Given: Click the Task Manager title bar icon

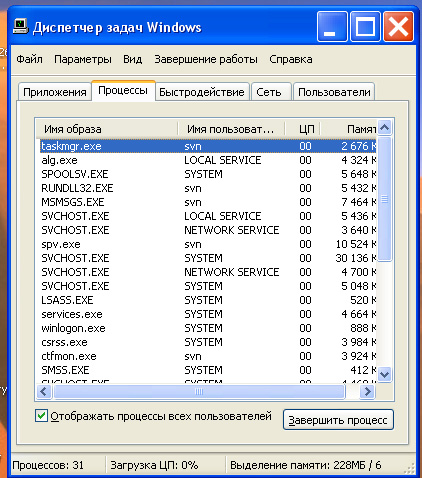Looking at the screenshot, I should pos(21,27).
